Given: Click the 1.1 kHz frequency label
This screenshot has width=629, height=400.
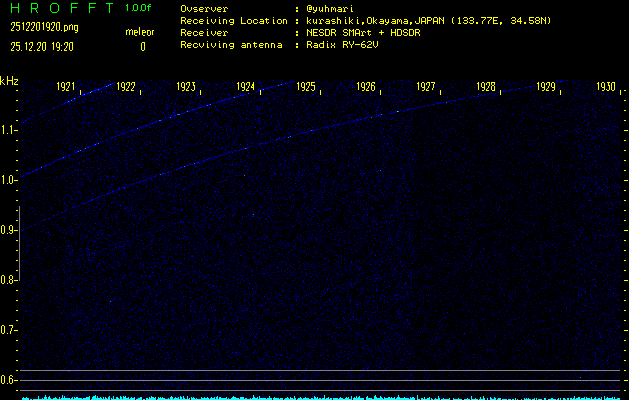Looking at the screenshot, I should tap(9, 130).
